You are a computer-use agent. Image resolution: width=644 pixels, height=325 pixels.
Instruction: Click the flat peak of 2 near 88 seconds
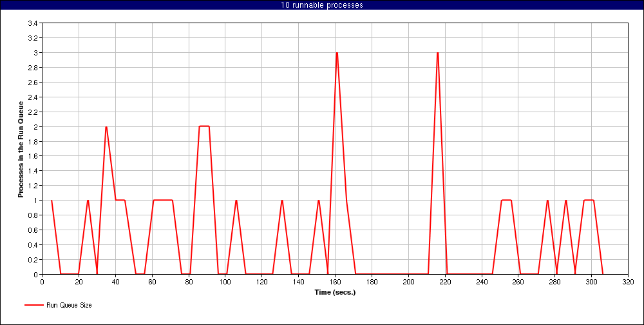pyautogui.click(x=204, y=126)
